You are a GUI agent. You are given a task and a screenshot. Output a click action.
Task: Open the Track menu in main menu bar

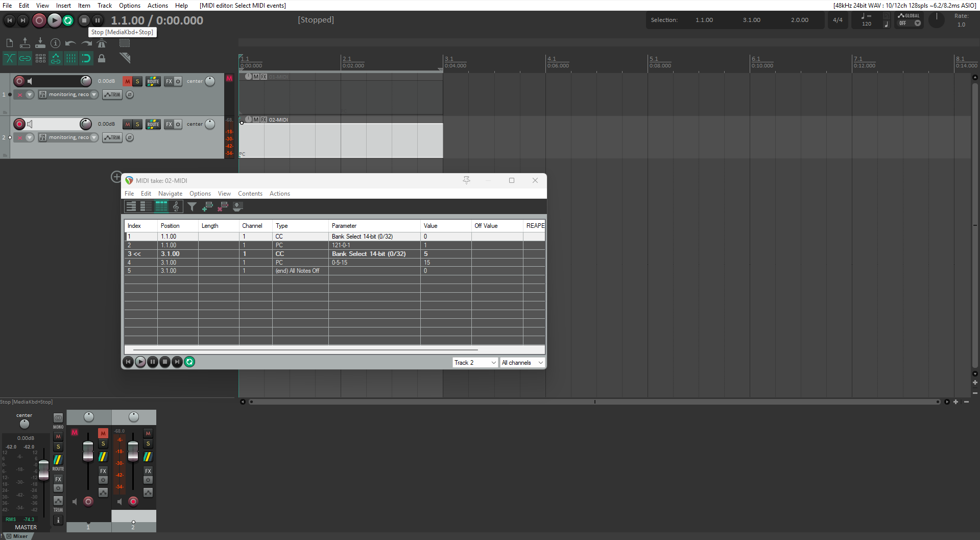click(x=104, y=6)
